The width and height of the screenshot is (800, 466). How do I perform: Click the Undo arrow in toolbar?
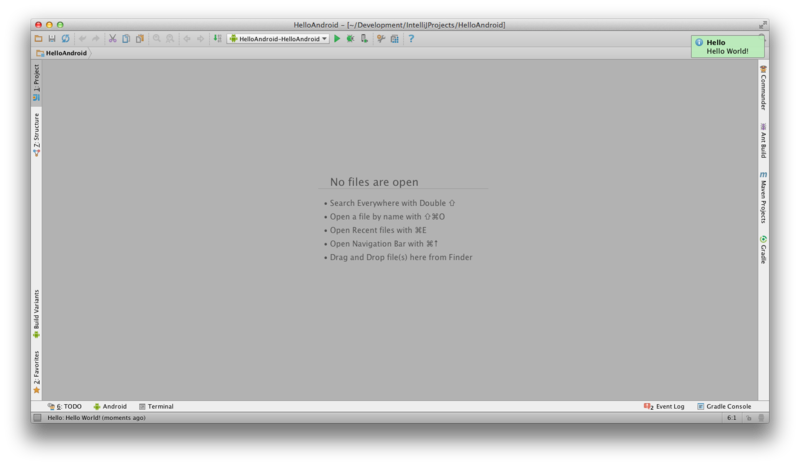click(82, 39)
